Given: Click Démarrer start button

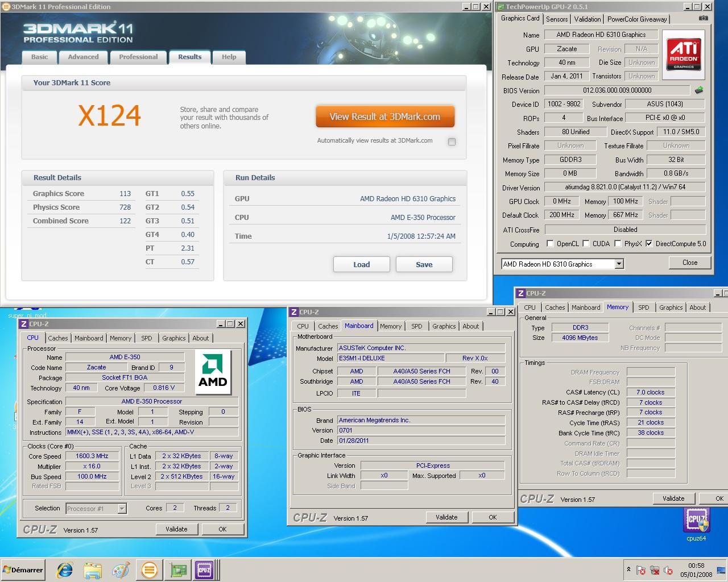Looking at the screenshot, I should (23, 570).
